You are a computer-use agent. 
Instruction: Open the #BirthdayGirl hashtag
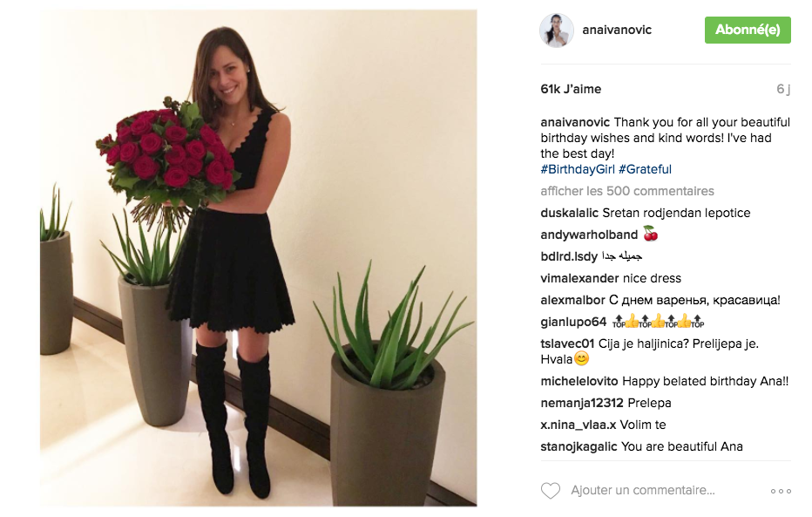coord(578,169)
